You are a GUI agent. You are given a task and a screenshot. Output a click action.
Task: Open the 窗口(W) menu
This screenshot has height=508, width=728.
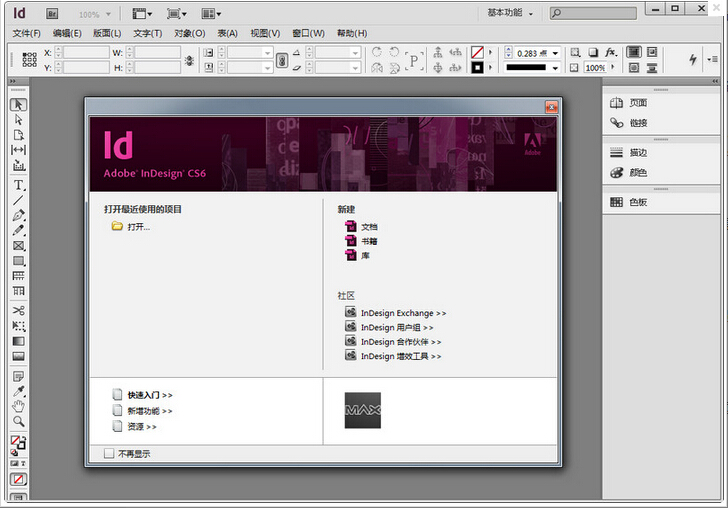click(308, 33)
